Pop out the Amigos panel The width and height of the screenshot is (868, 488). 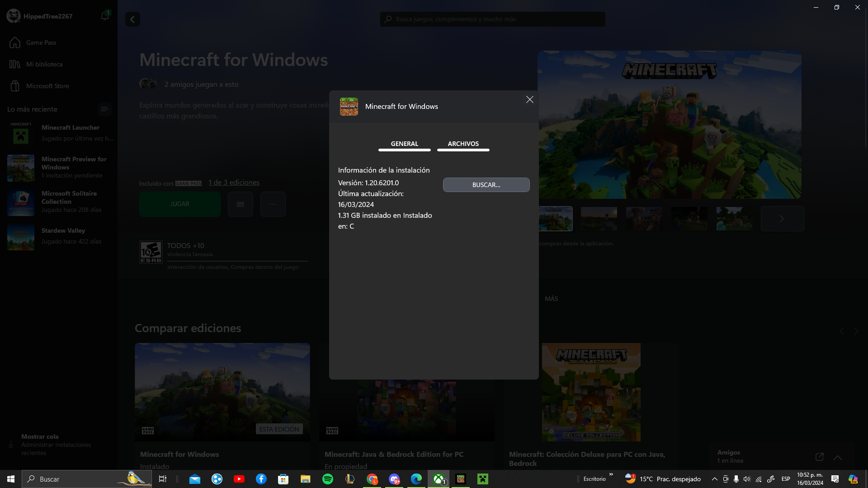tap(819, 457)
